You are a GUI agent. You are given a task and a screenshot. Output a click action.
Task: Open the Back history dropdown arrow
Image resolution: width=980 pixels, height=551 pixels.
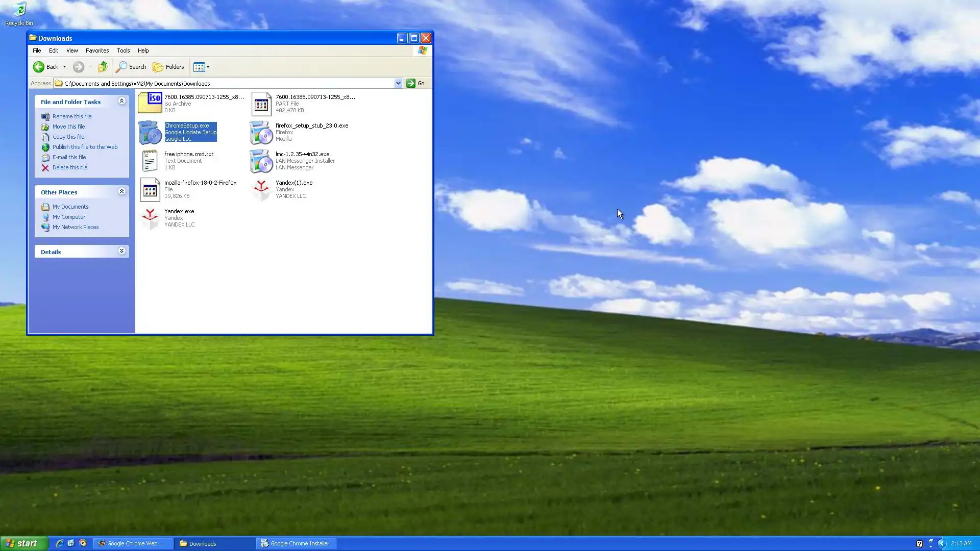tap(64, 67)
